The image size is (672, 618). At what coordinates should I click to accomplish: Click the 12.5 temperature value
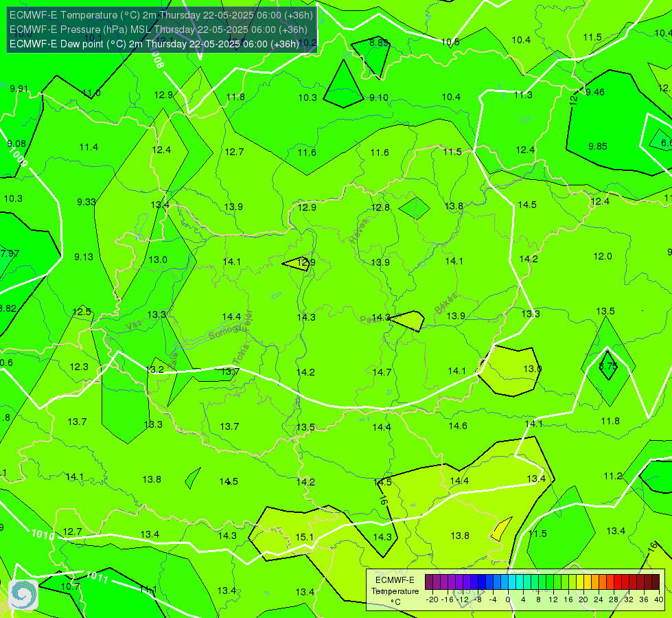(x=82, y=312)
